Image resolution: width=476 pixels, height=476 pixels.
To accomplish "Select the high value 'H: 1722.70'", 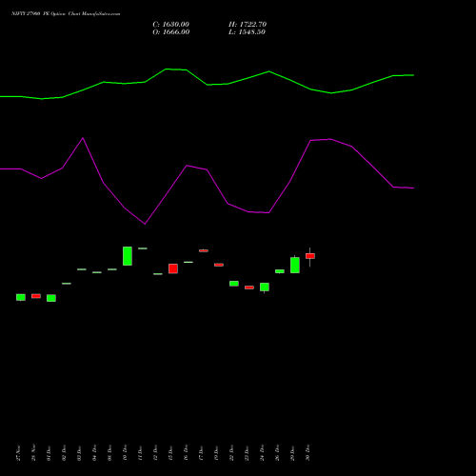I will pyautogui.click(x=248, y=25).
